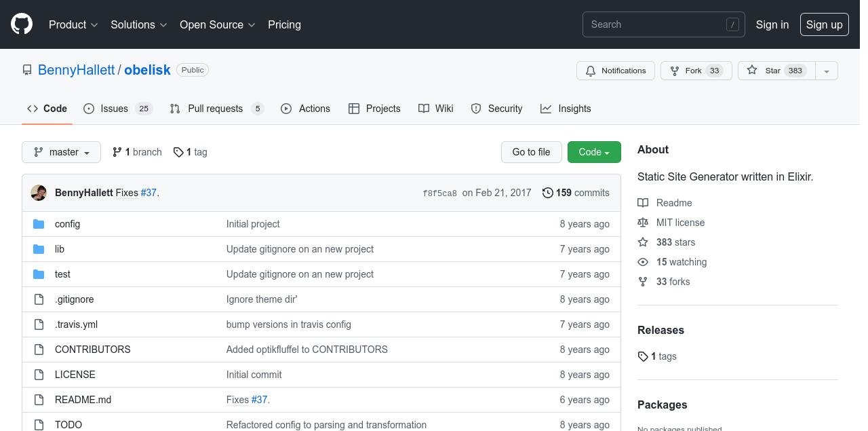The width and height of the screenshot is (868, 431).
Task: Click BennyHallett's avatar in commit bar
Action: point(39,193)
